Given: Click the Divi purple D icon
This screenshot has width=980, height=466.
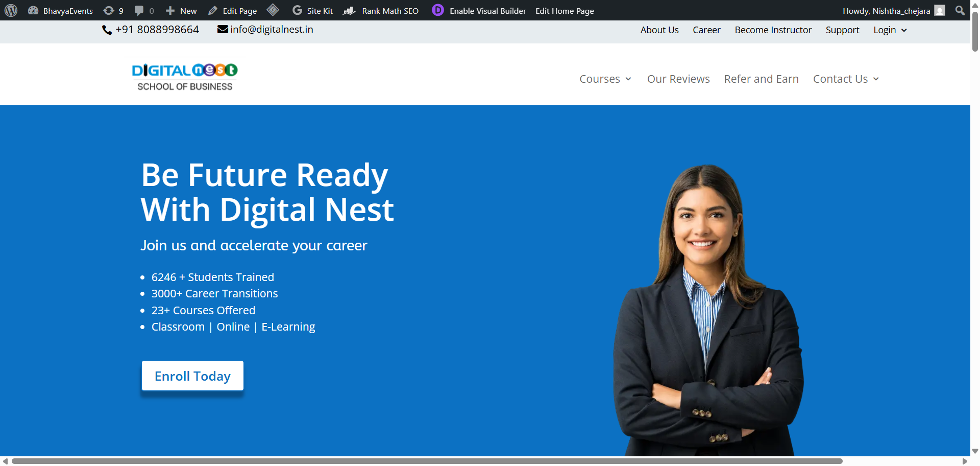Looking at the screenshot, I should [438, 10].
